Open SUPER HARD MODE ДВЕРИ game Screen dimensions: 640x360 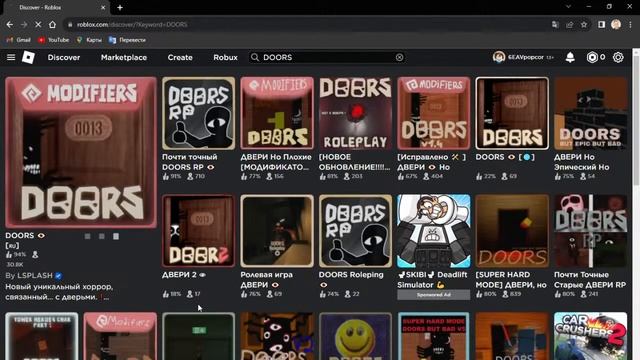point(512,231)
